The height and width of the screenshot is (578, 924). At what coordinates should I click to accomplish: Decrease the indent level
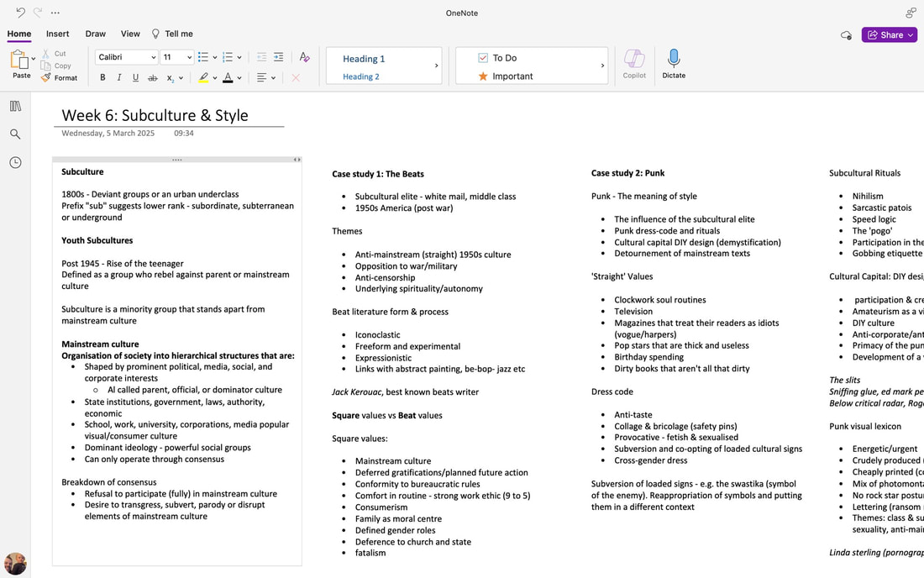261,57
